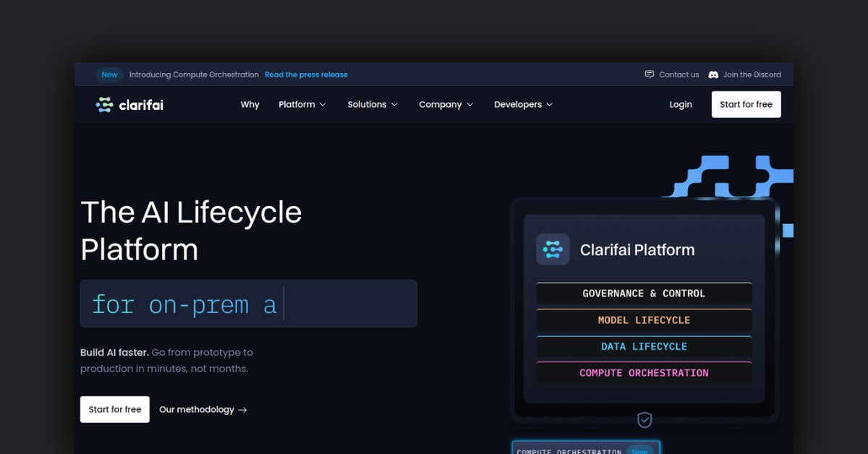The height and width of the screenshot is (454, 868).
Task: Click the blue New badge in banner
Action: pos(109,74)
